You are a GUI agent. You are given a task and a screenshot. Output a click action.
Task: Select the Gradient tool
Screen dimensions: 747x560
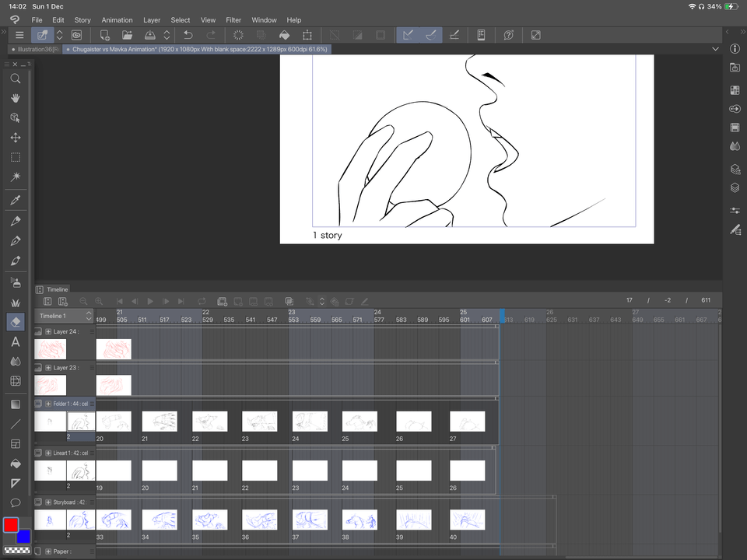(16, 404)
